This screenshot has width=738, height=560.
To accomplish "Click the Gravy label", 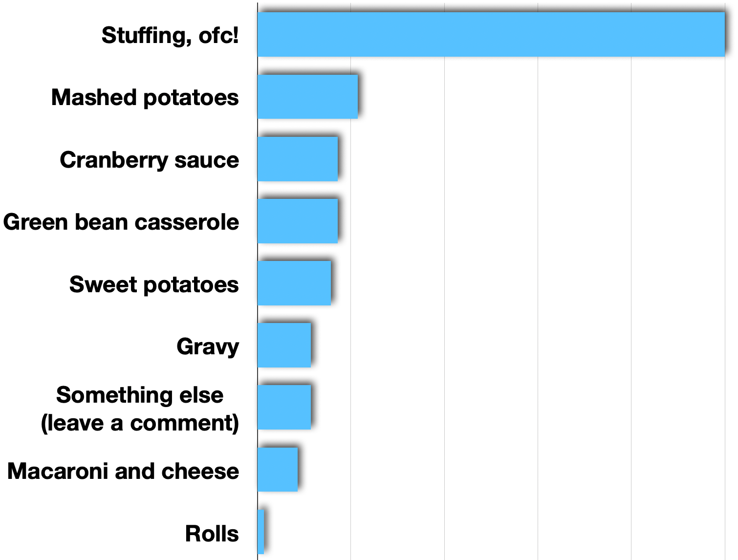I will (x=208, y=347).
